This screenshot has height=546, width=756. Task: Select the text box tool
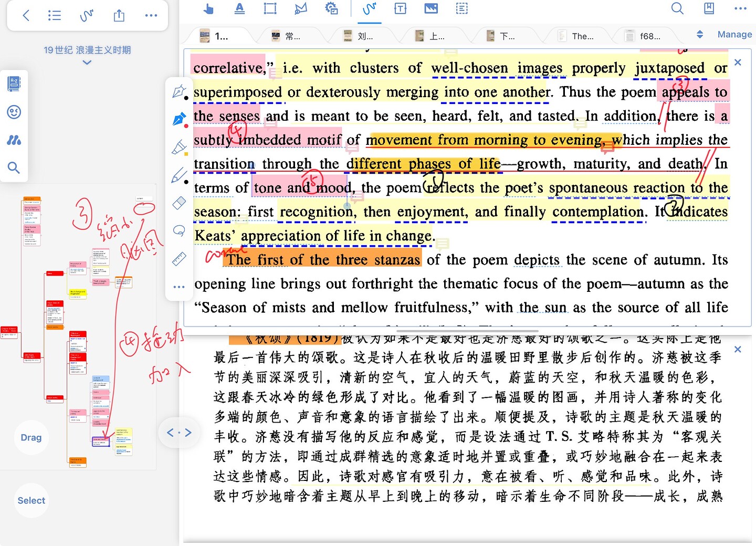(x=401, y=8)
